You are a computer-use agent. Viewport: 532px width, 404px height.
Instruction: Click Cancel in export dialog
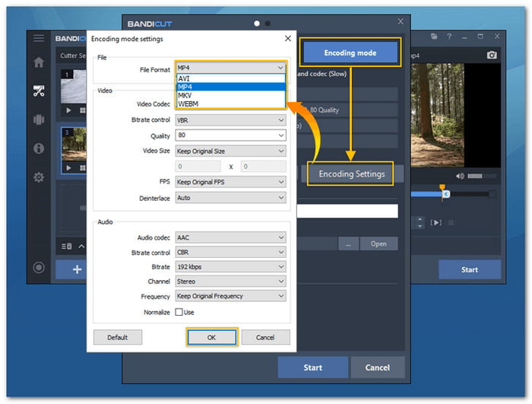pyautogui.click(x=377, y=367)
